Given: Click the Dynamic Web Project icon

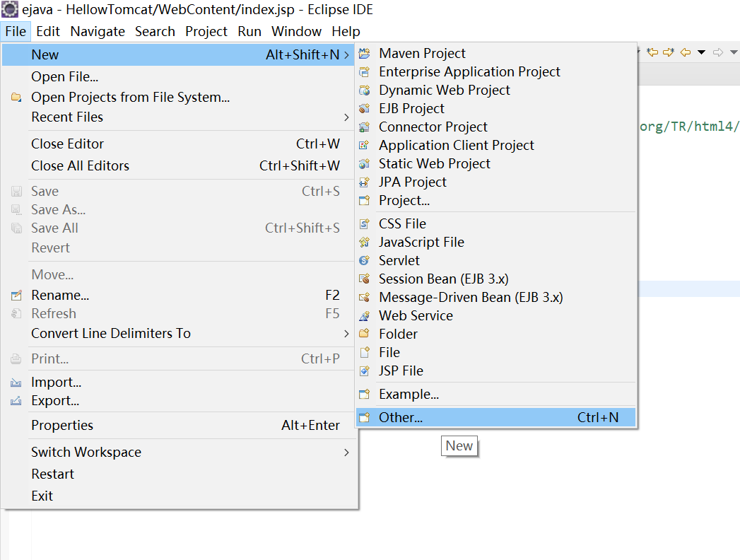Looking at the screenshot, I should pyautogui.click(x=365, y=91).
